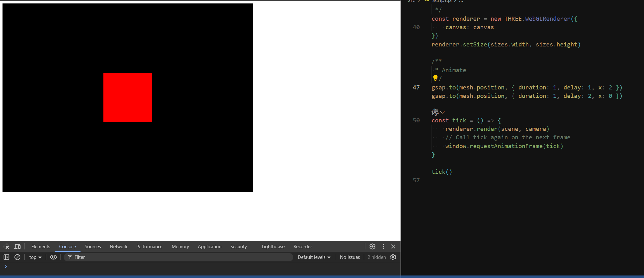Image resolution: width=644 pixels, height=278 pixels.
Task: Click 'setSize' in the renderer line
Action: [x=475, y=45]
